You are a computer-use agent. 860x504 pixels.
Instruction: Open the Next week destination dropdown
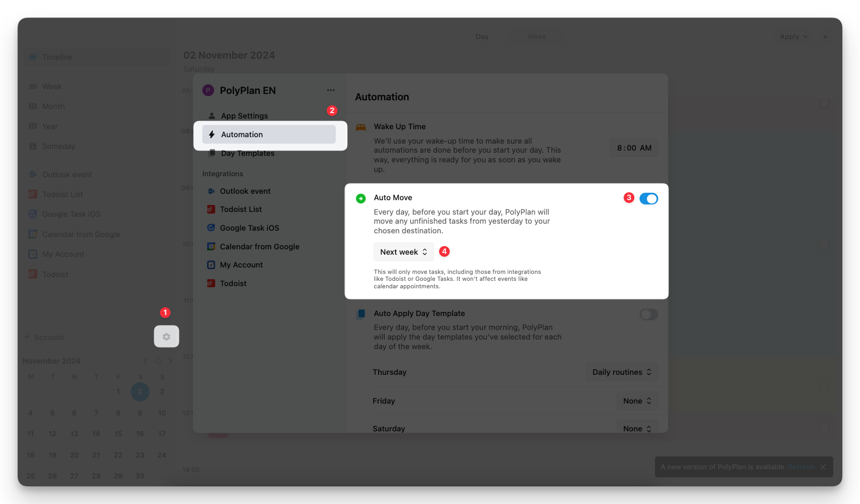point(404,252)
